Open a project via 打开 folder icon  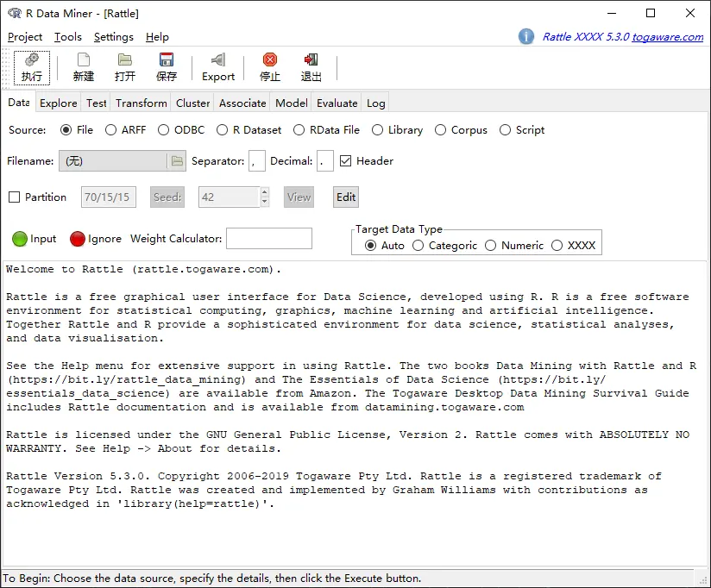click(125, 67)
